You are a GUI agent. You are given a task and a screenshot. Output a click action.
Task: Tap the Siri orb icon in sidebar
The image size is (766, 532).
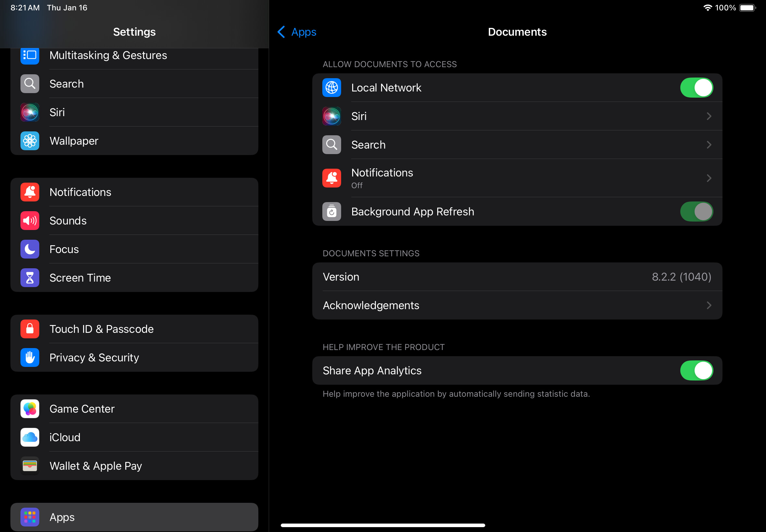point(30,112)
